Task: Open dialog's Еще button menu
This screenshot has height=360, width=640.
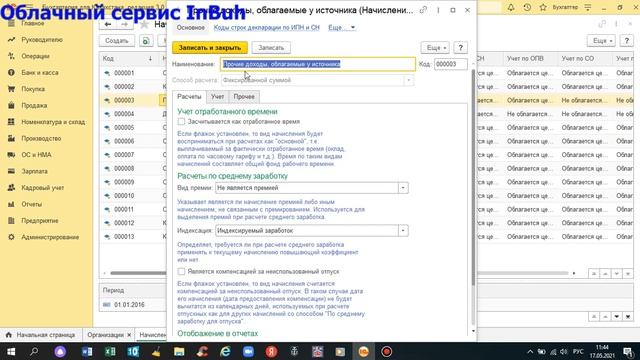Action: (x=435, y=48)
